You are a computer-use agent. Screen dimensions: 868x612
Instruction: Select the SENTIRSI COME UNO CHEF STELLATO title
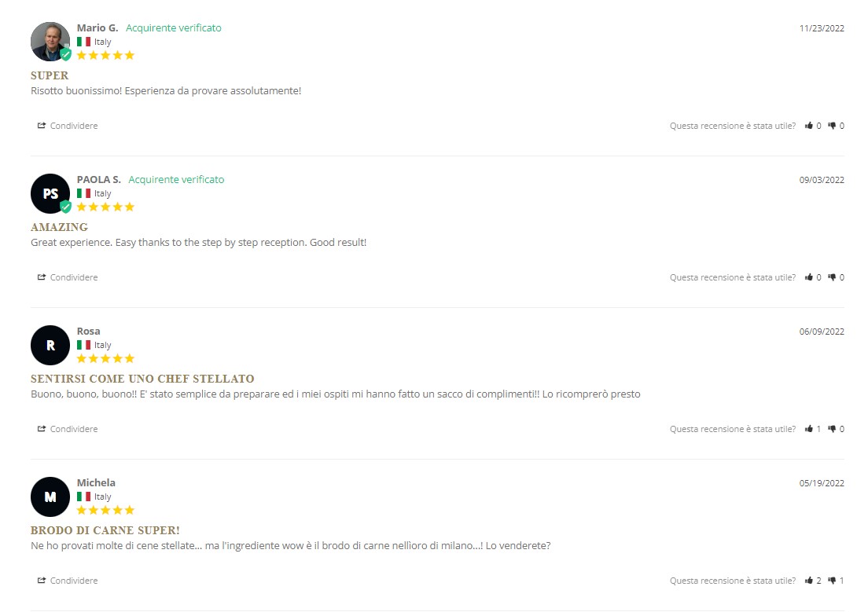142,379
